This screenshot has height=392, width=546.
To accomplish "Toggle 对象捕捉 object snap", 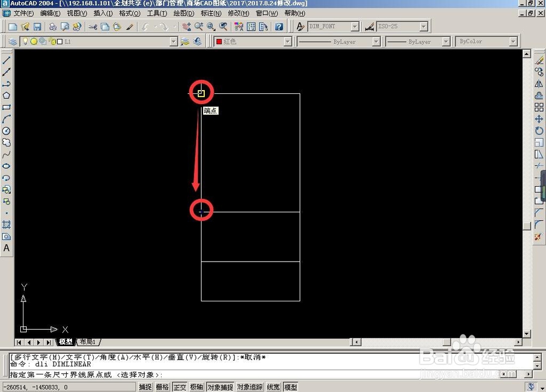I will (x=220, y=387).
